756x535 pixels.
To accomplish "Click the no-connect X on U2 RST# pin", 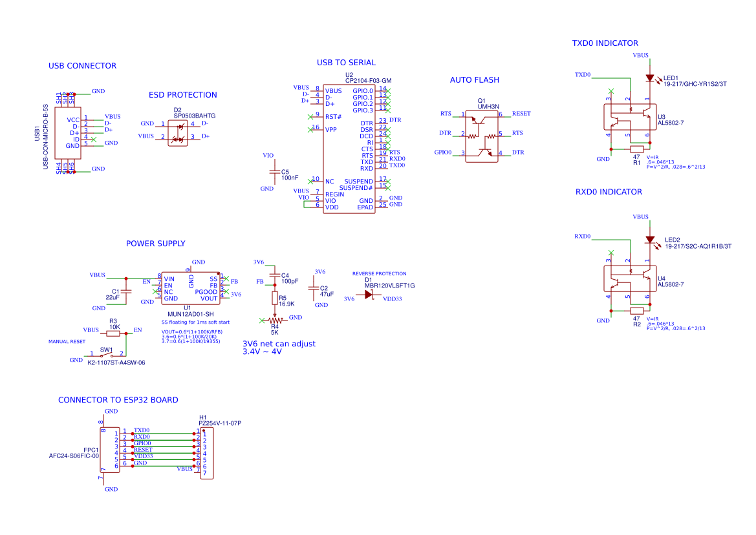I will click(x=310, y=117).
